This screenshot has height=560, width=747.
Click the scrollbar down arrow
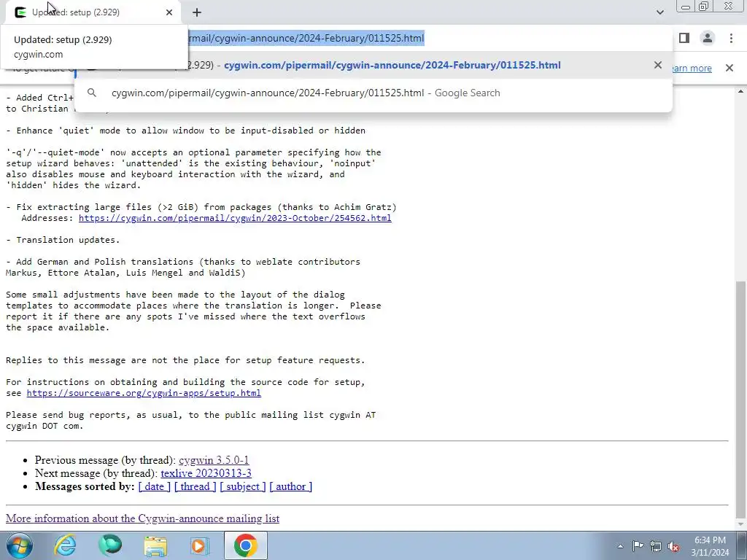click(x=741, y=524)
